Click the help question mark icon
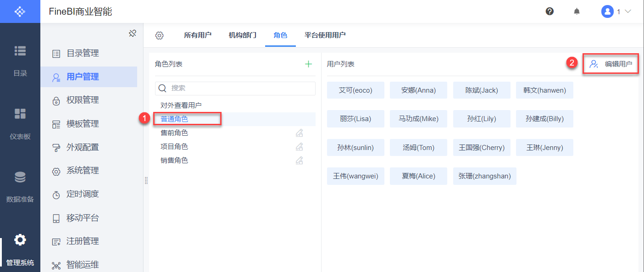Viewport: 644px width, 272px height. coord(550,11)
